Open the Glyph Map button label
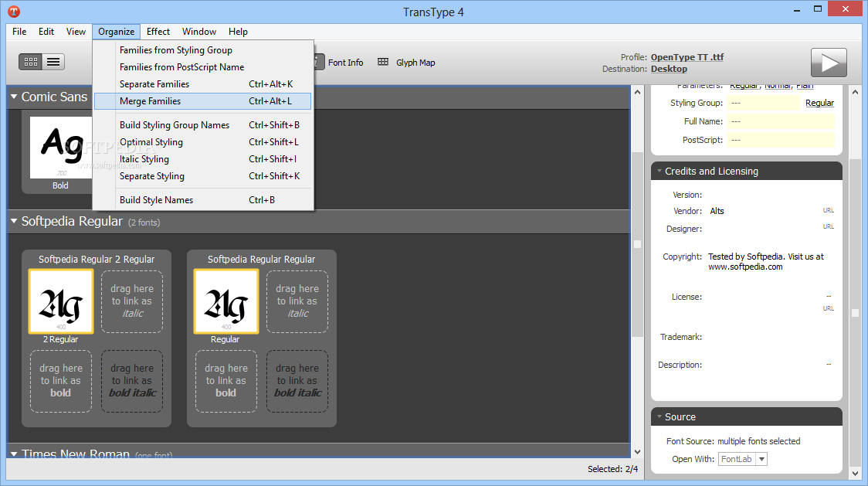The height and width of the screenshot is (486, 868). tap(415, 63)
